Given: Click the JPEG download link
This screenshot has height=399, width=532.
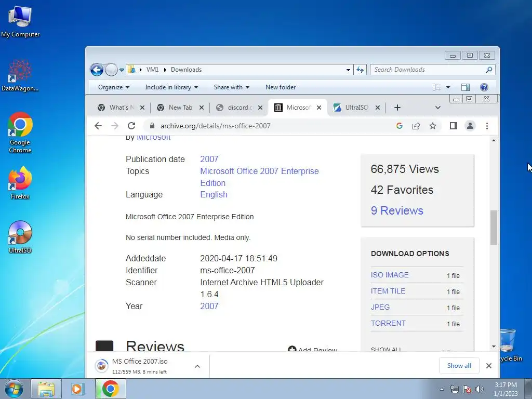Looking at the screenshot, I should click(380, 307).
